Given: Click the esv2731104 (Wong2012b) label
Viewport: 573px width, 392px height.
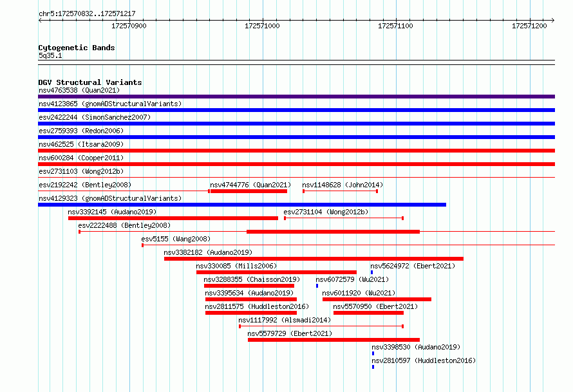Looking at the screenshot, I should (326, 212).
